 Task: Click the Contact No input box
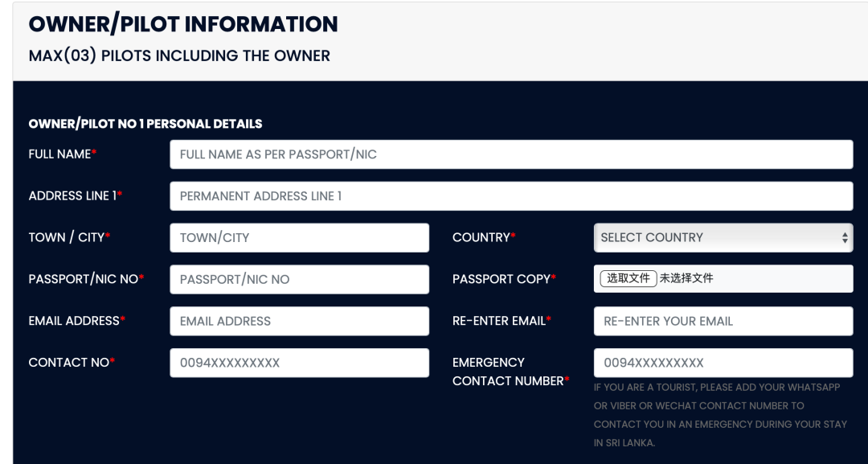300,363
